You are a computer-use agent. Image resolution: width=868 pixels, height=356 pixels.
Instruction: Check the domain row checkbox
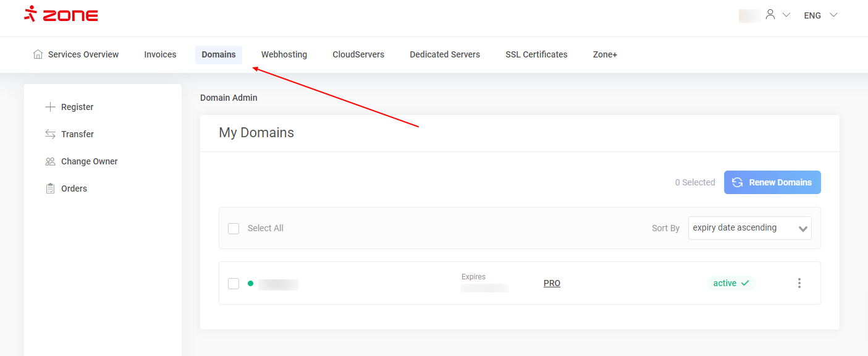click(x=234, y=284)
